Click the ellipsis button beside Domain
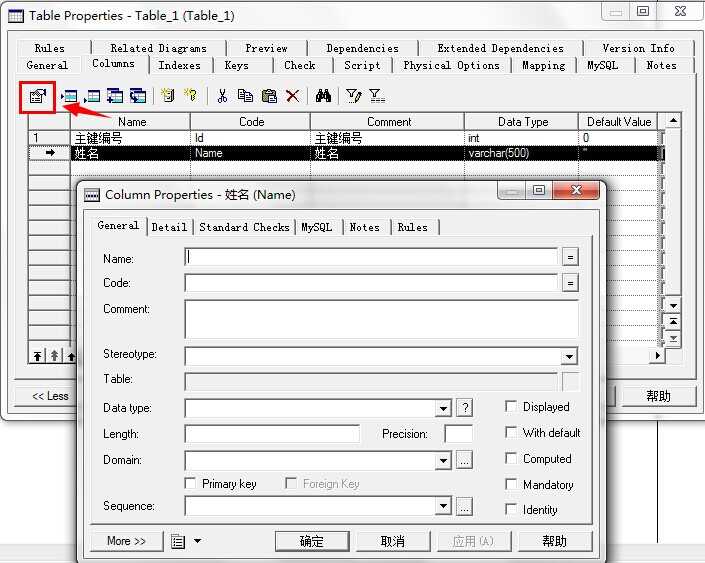This screenshot has width=705, height=563. click(x=465, y=460)
